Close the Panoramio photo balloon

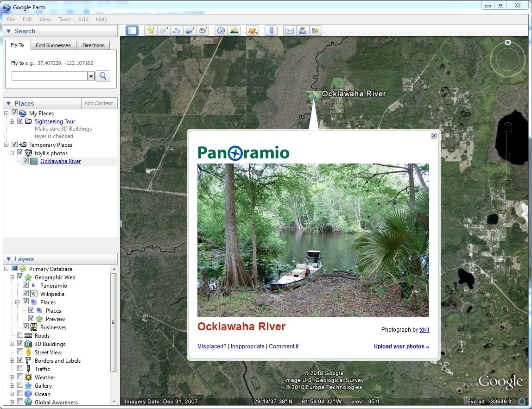[x=434, y=136]
